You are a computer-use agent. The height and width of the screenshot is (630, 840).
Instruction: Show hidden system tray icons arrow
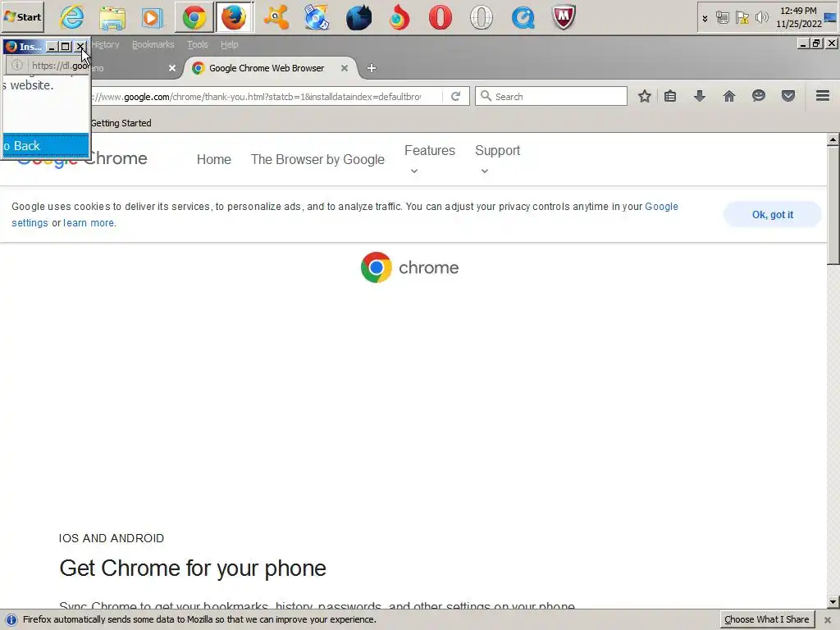pos(705,18)
